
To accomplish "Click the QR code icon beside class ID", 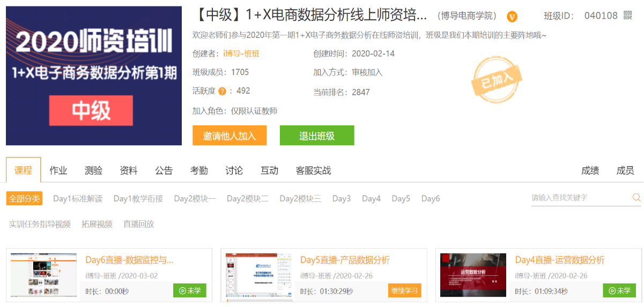I will [x=628, y=16].
